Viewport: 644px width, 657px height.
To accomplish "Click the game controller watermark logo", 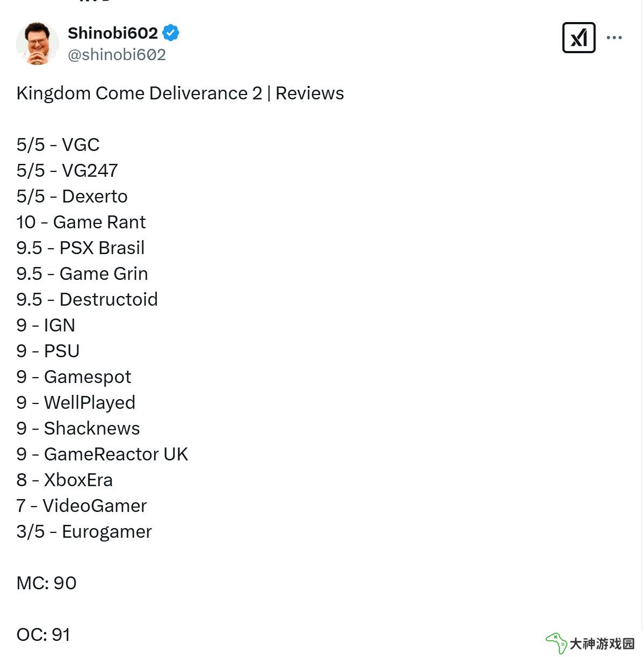I will tap(556, 642).
